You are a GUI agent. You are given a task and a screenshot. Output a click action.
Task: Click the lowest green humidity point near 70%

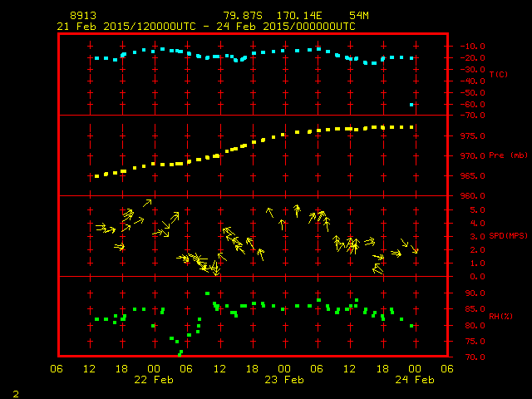[x=180, y=354]
